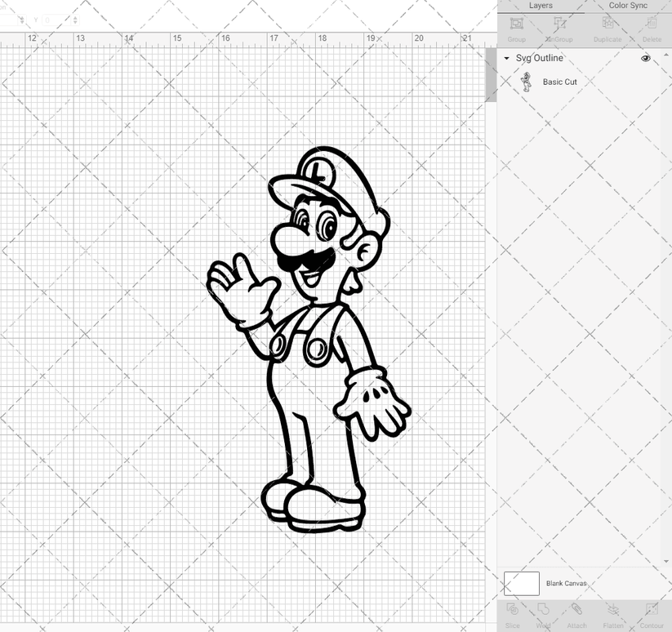Open the Blank Canvas color swatch
Viewport: 672px width, 632px height.
(x=523, y=583)
